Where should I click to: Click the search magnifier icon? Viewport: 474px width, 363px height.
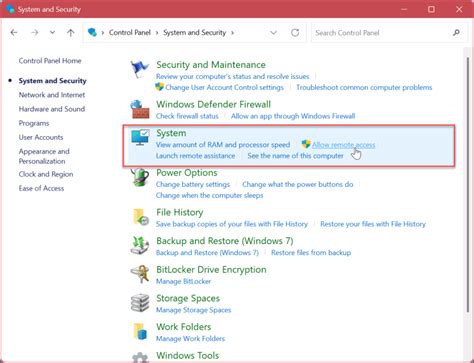(x=456, y=33)
